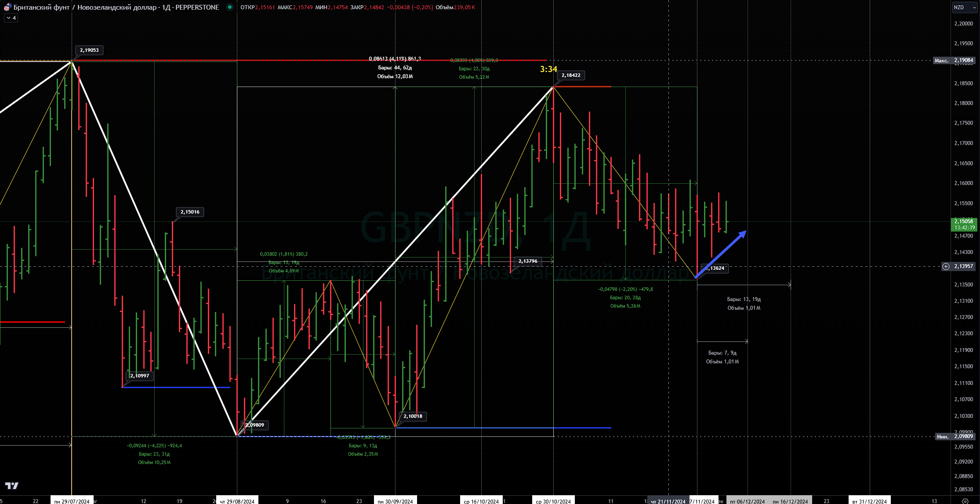This screenshot has width=980, height=504.
Task: Expand the indicators legend showing 4
Action: point(11,18)
